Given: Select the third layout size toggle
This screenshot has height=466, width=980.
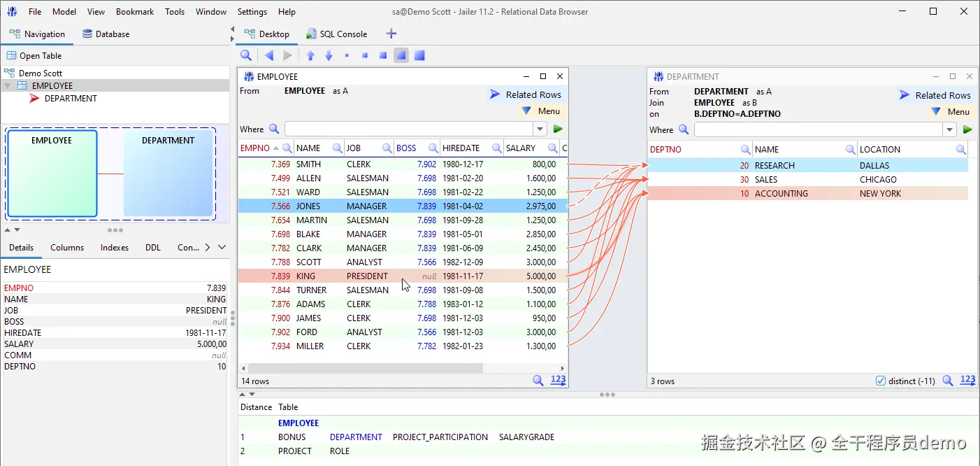Looking at the screenshot, I should point(383,55).
